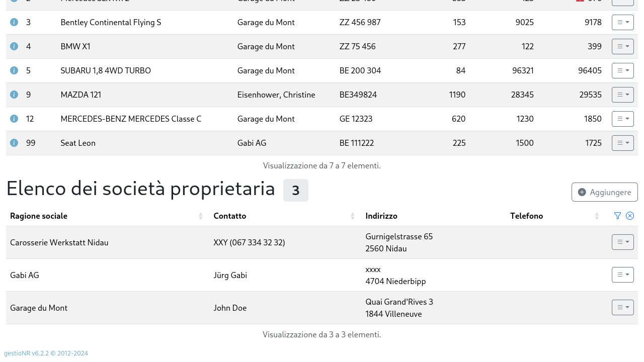The image size is (644, 362).
Task: Click info icon beside BMW X1
Action: 14,46
